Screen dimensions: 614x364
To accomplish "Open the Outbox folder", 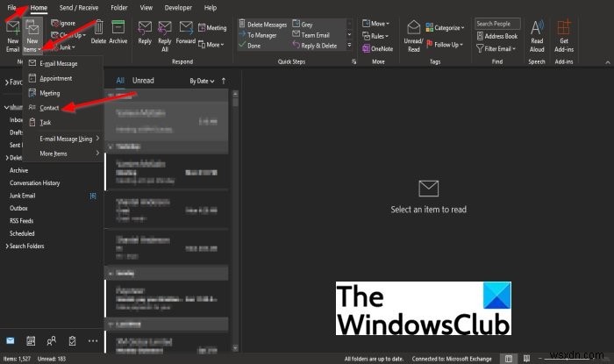I will coord(18,208).
